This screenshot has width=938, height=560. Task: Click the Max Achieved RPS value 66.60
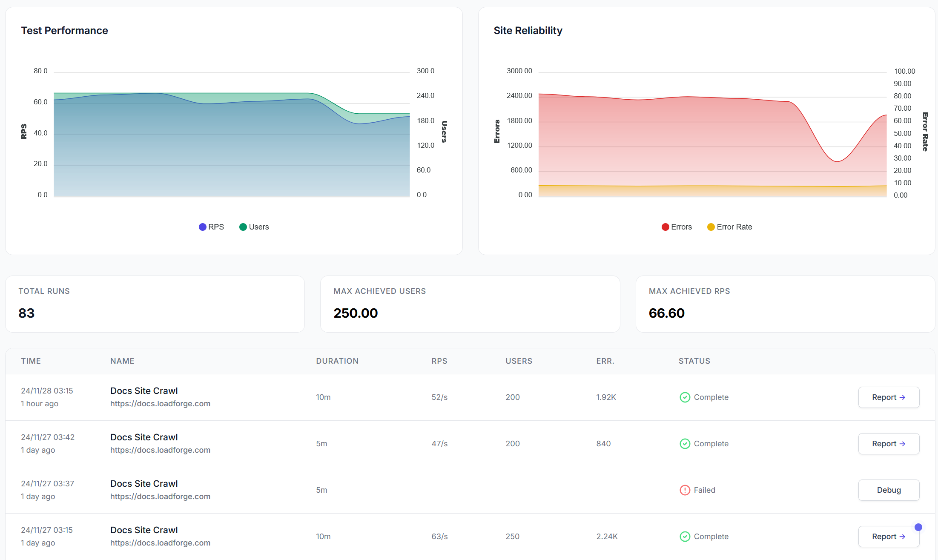click(x=666, y=313)
